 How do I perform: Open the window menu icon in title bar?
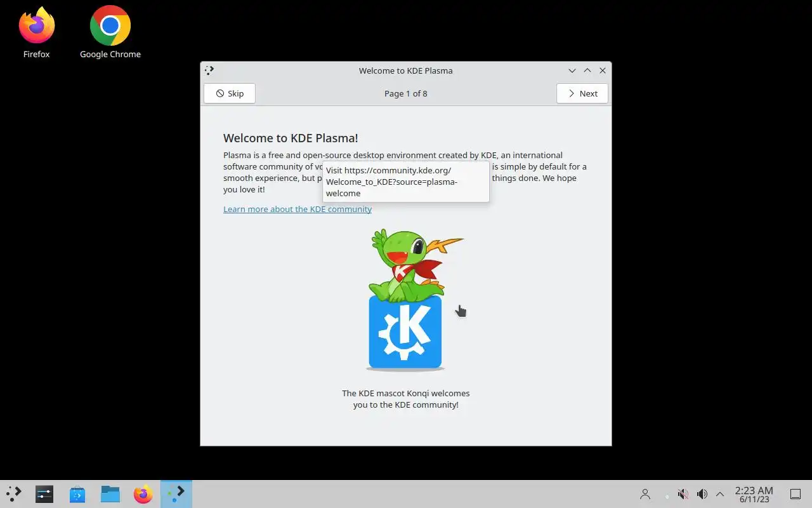tap(209, 70)
